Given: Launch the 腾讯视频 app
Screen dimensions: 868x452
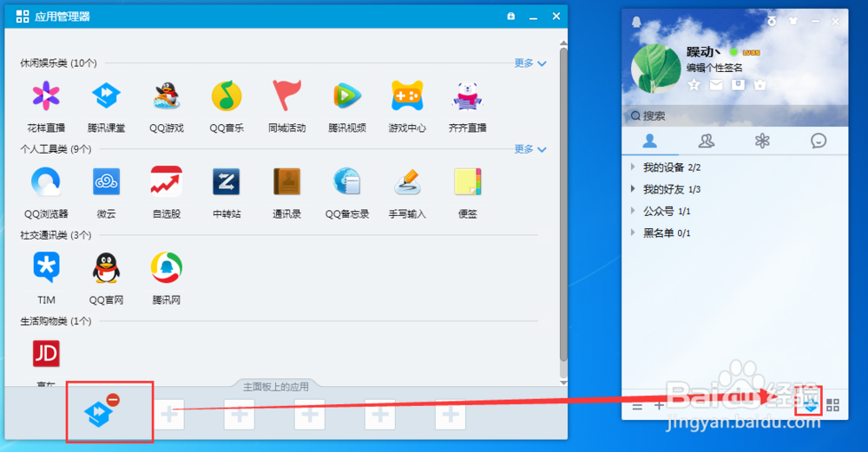Looking at the screenshot, I should [347, 95].
